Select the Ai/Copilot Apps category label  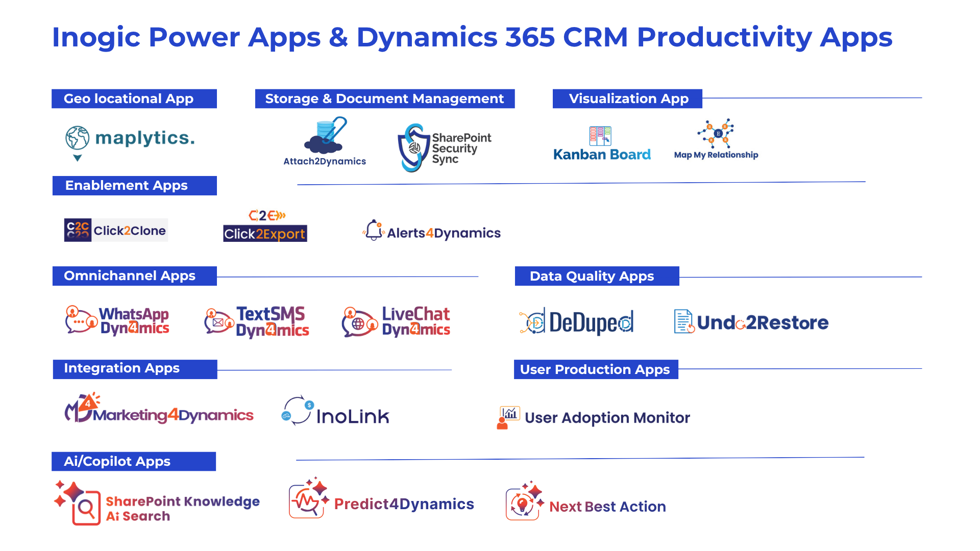click(134, 461)
